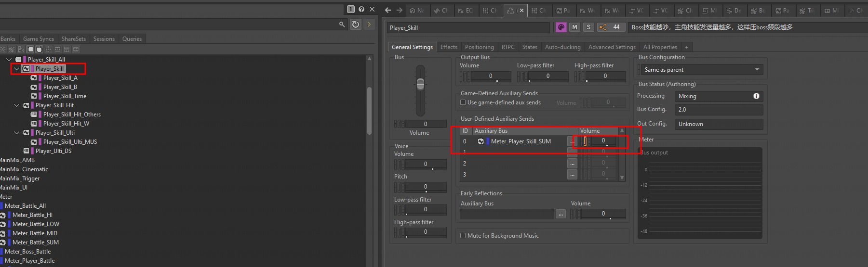Open the Advanced Settings tab
The width and height of the screenshot is (868, 267).
click(612, 47)
